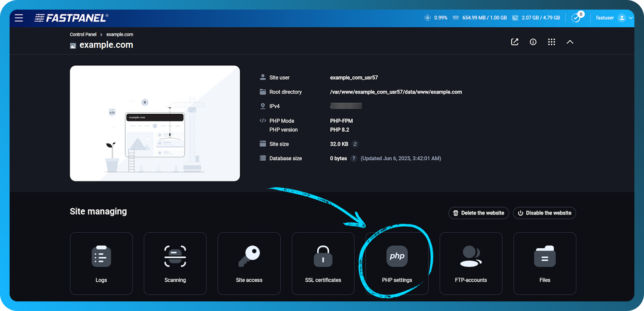Open the sidebar hamburger menu
Screen dimensions: 644x311
click(19, 18)
